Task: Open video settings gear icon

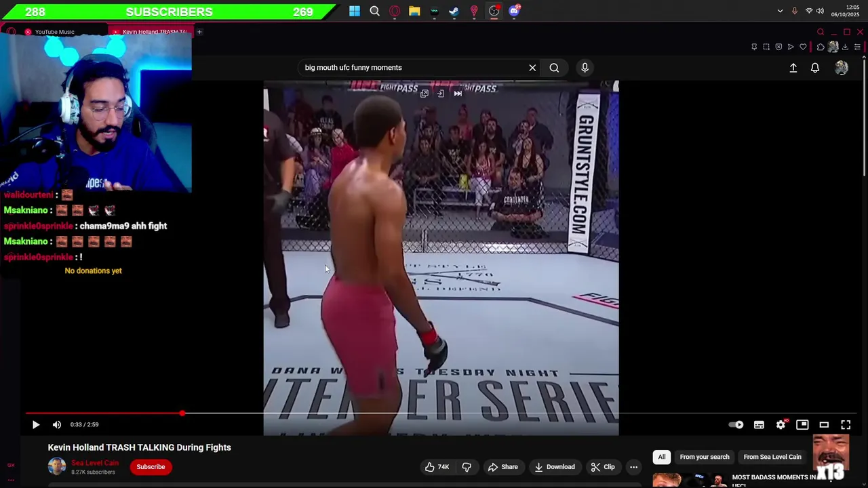Action: (x=781, y=424)
